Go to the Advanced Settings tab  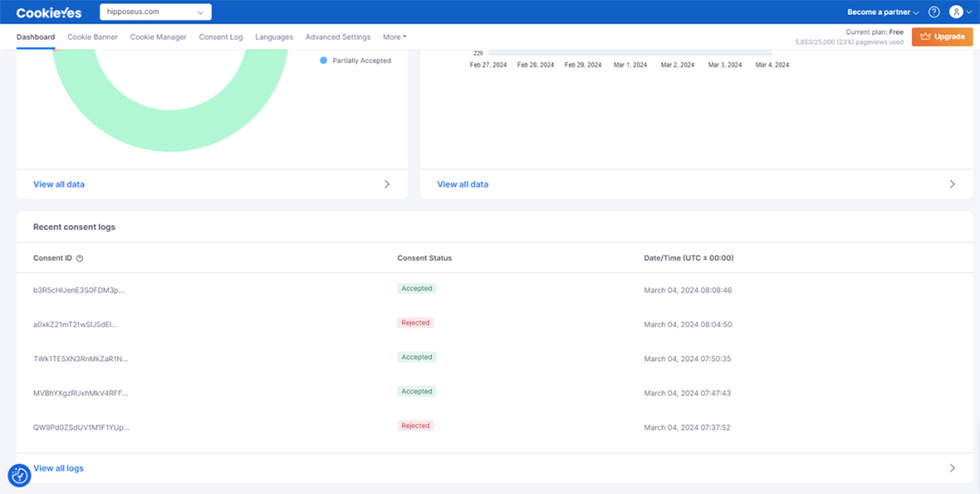click(x=337, y=37)
